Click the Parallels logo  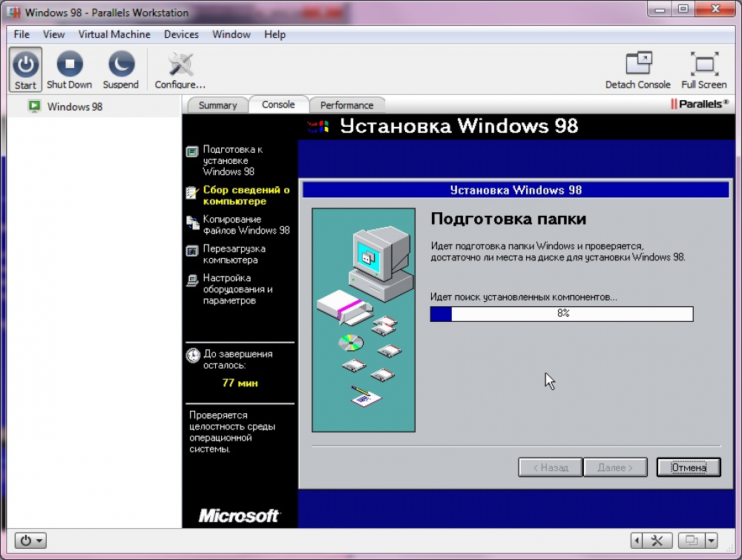[x=700, y=104]
